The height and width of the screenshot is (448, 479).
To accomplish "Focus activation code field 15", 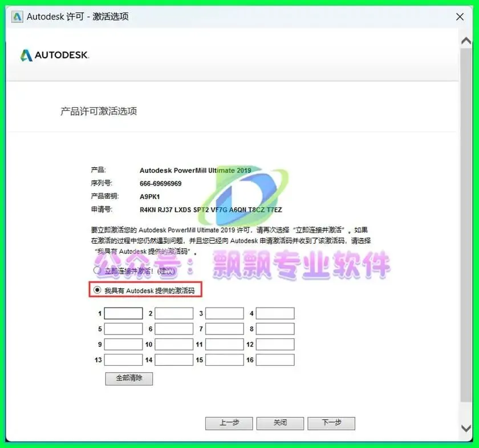I will [x=225, y=360].
